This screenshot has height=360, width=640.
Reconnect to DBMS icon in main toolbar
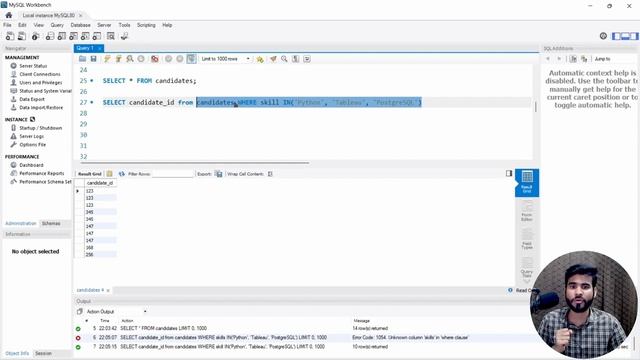click(x=124, y=36)
